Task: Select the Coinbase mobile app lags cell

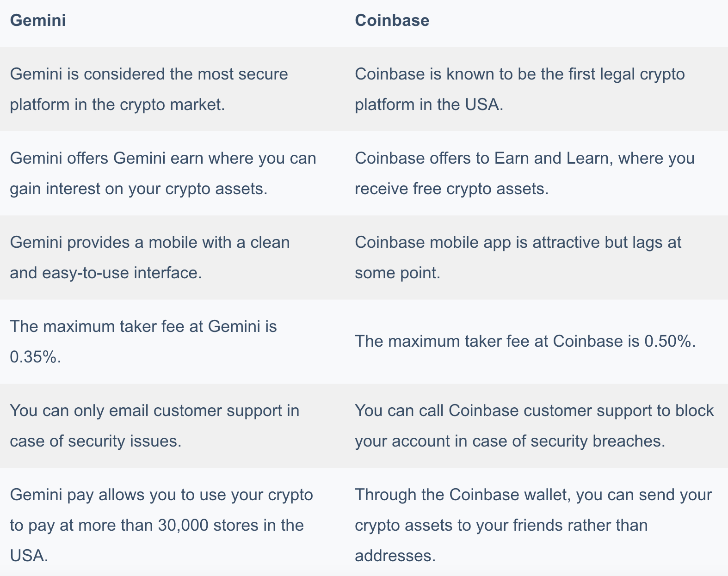Action: click(537, 257)
